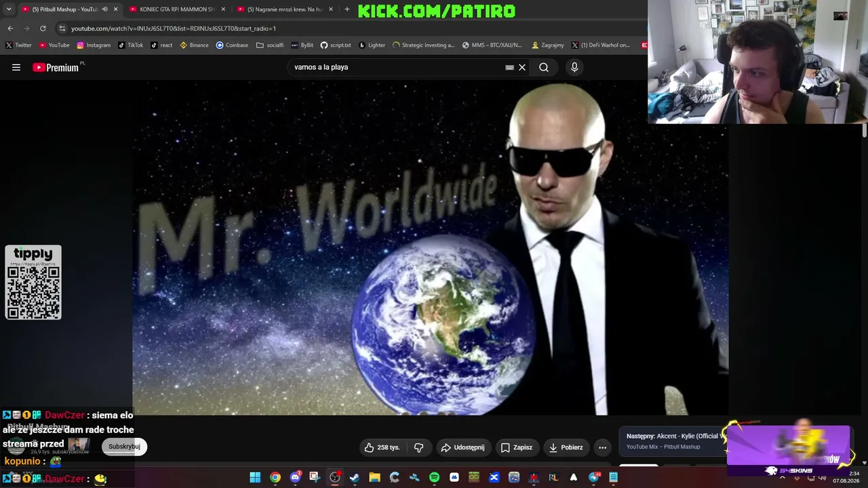Open the react bookmark
Image resolution: width=868 pixels, height=488 pixels.
(x=161, y=45)
